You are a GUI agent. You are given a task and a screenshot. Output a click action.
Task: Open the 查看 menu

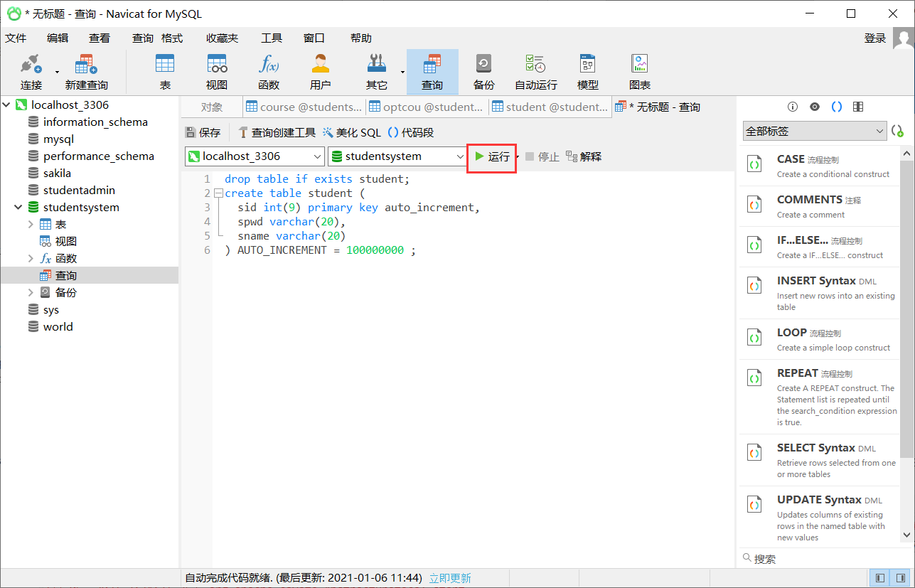coord(100,38)
